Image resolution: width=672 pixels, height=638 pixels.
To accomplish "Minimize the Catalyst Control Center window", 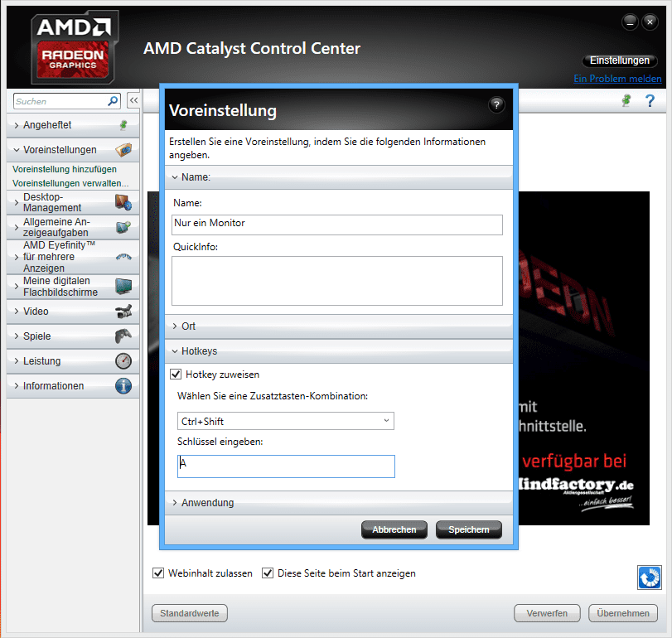I will pos(630,22).
